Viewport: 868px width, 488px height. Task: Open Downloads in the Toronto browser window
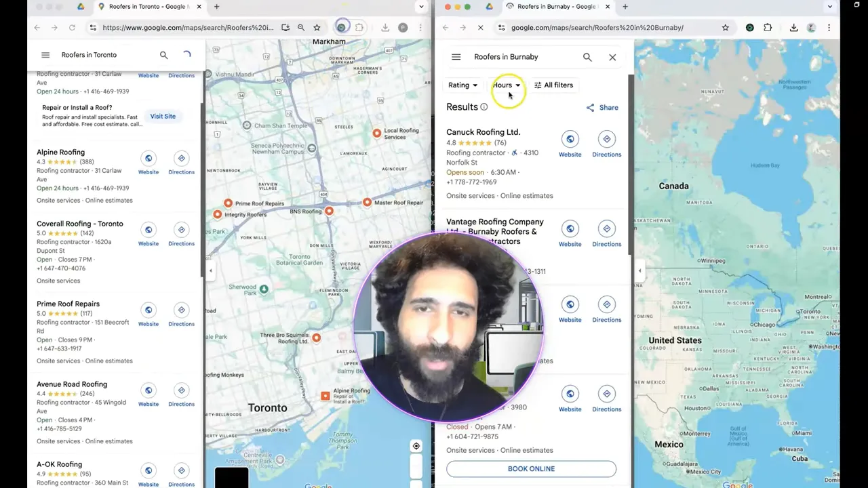385,28
